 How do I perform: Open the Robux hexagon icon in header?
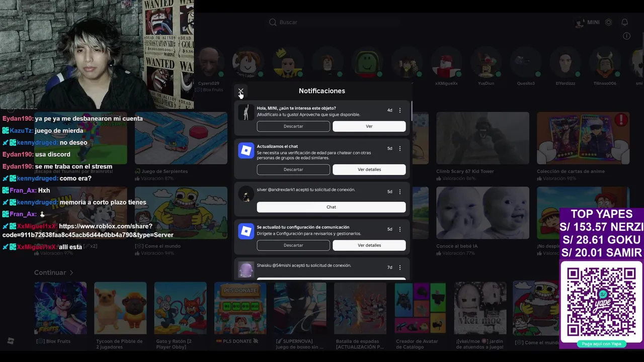609,22
